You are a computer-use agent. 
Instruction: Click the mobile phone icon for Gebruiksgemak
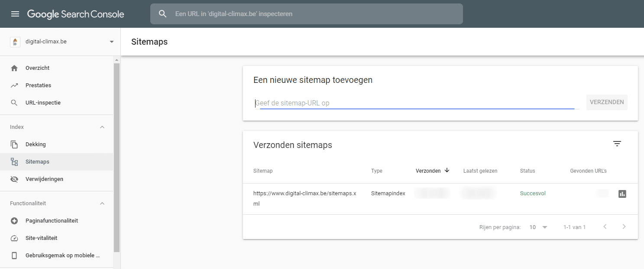[14, 256]
